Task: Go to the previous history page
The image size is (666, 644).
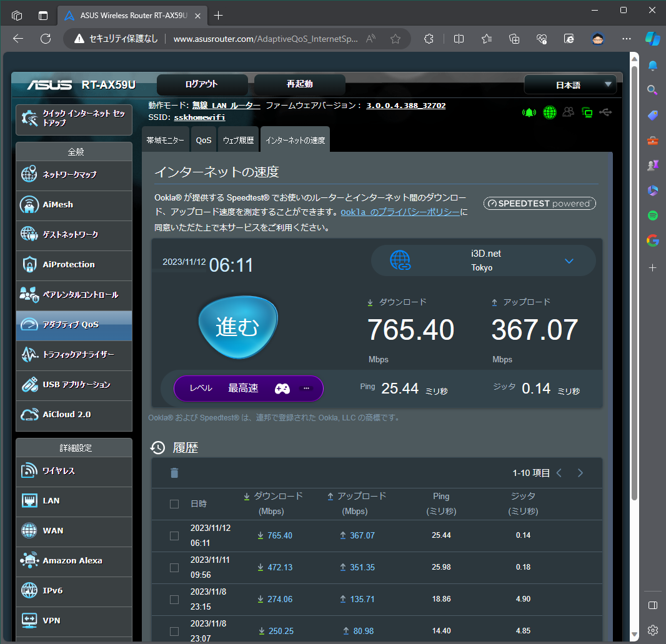Action: pyautogui.click(x=559, y=473)
